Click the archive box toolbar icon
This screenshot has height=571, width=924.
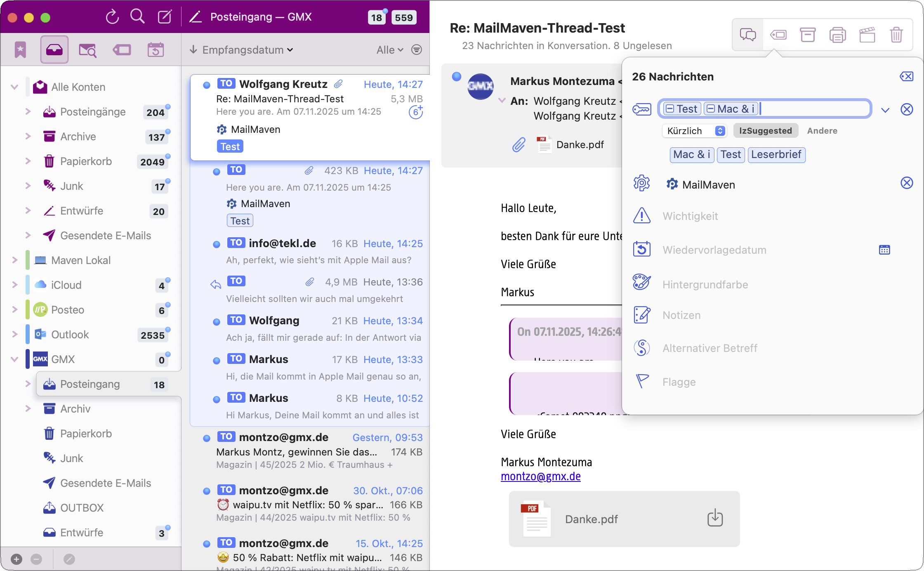pos(807,35)
